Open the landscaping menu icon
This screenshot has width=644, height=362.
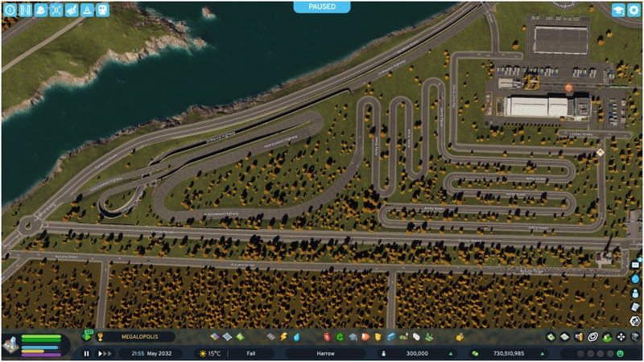pyautogui.click(x=429, y=337)
